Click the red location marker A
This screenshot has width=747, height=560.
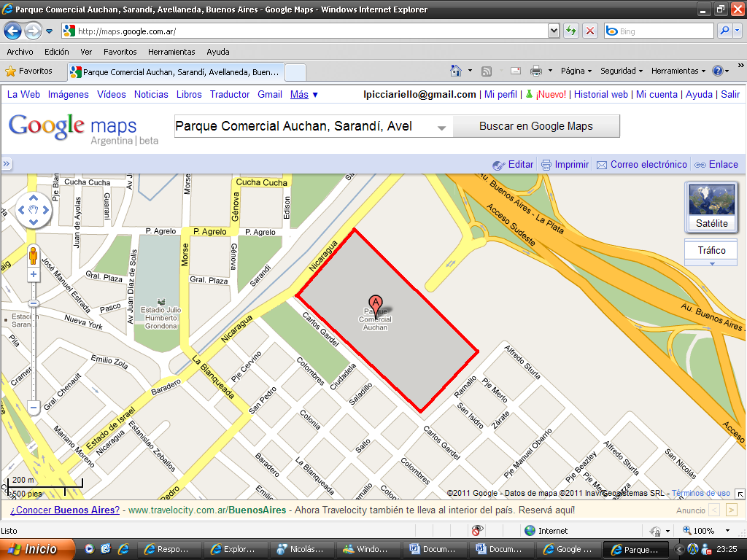pyautogui.click(x=375, y=303)
